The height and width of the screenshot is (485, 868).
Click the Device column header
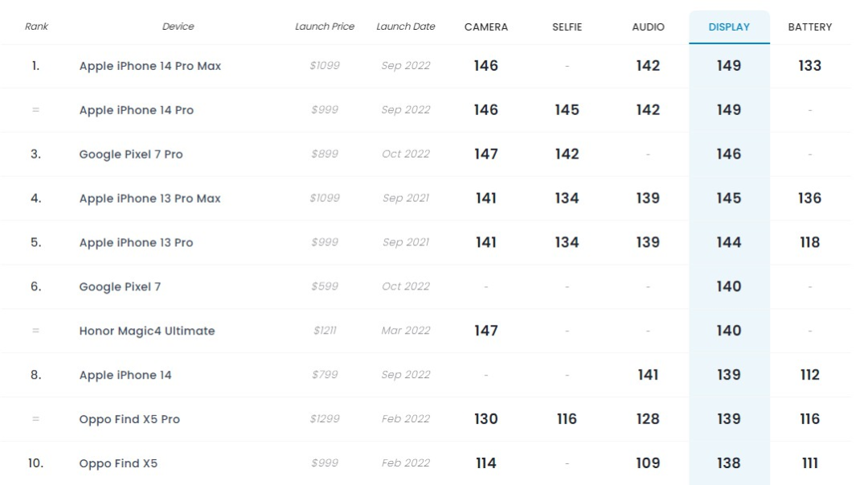178,27
